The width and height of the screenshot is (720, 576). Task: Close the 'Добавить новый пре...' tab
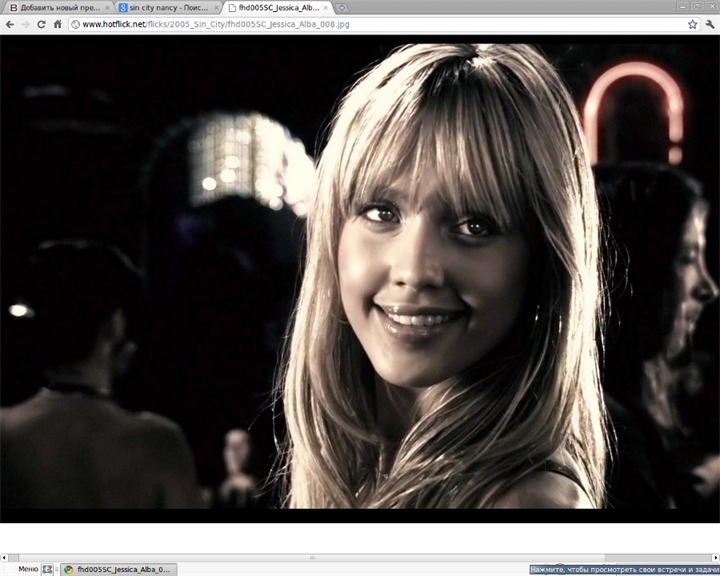107,8
